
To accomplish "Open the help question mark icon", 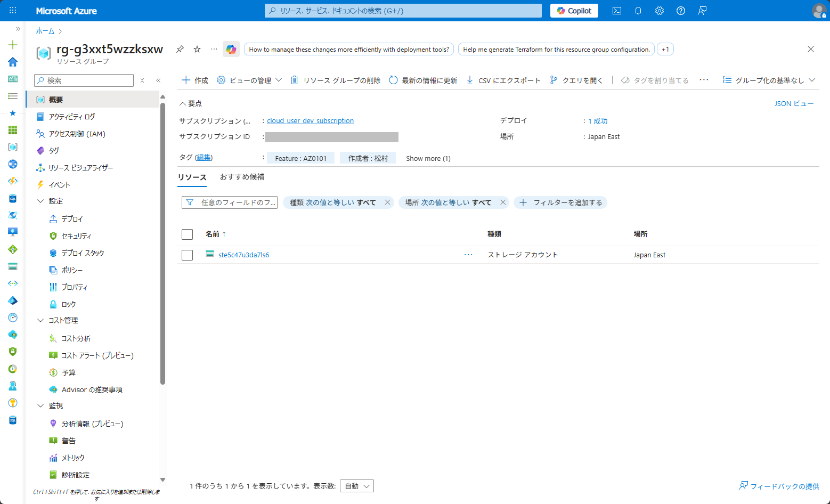I will pyautogui.click(x=680, y=11).
